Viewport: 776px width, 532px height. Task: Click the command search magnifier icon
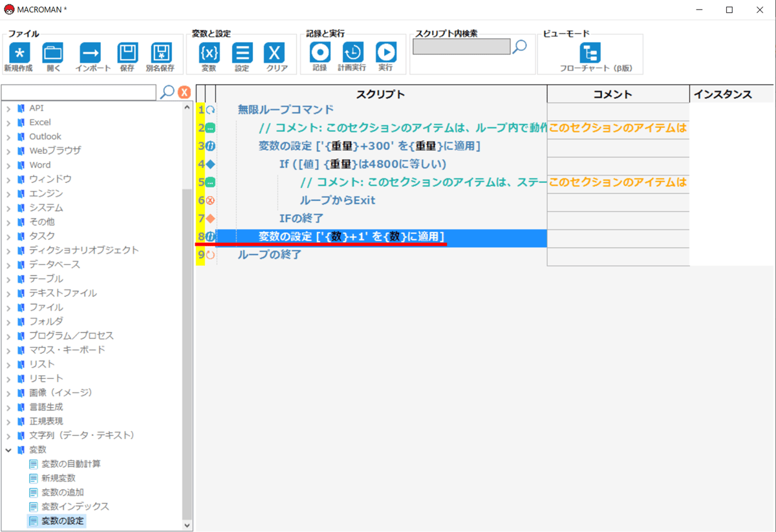coord(167,92)
